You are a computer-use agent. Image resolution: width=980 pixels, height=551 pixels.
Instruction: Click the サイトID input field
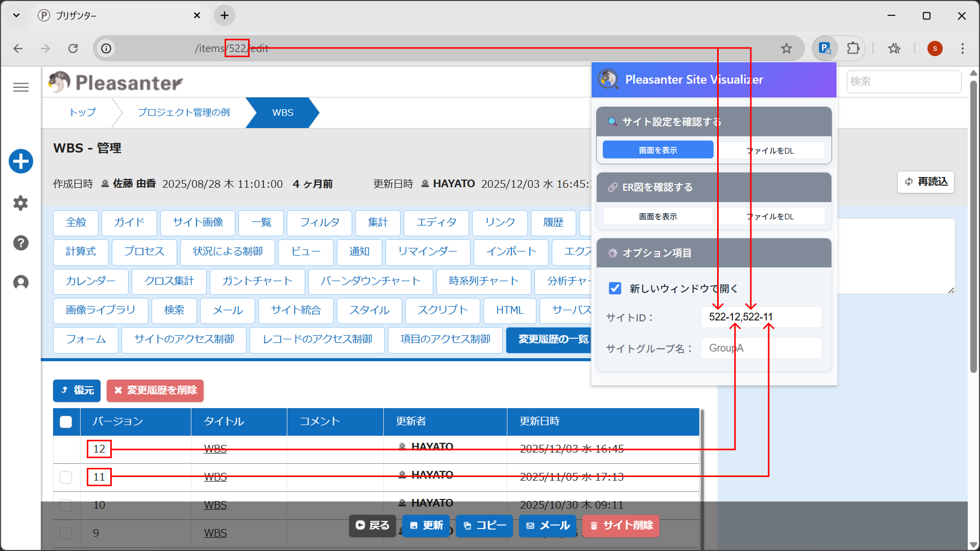click(x=761, y=317)
